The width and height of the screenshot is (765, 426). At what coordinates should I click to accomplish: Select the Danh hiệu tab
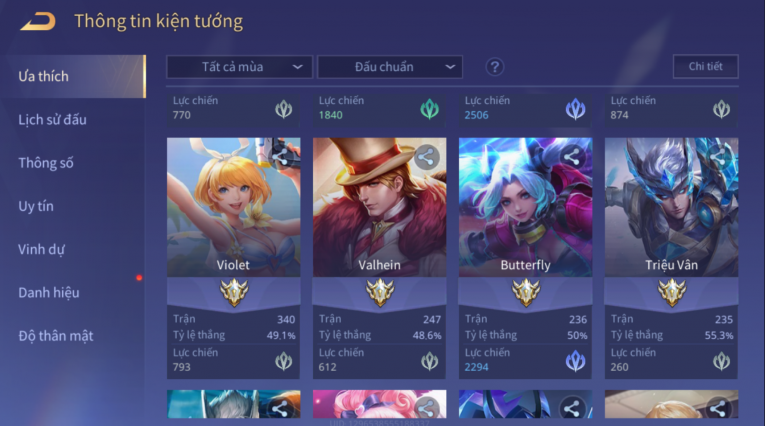pyautogui.click(x=48, y=293)
